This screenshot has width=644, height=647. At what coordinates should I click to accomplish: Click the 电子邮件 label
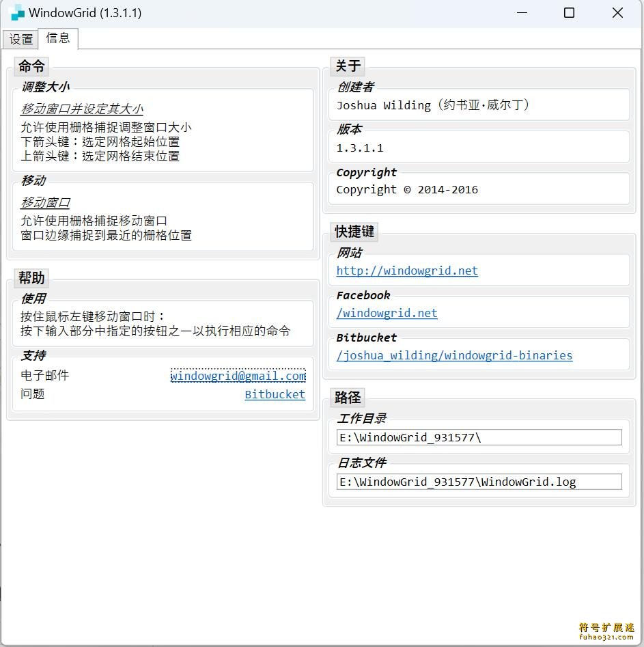[x=44, y=376]
